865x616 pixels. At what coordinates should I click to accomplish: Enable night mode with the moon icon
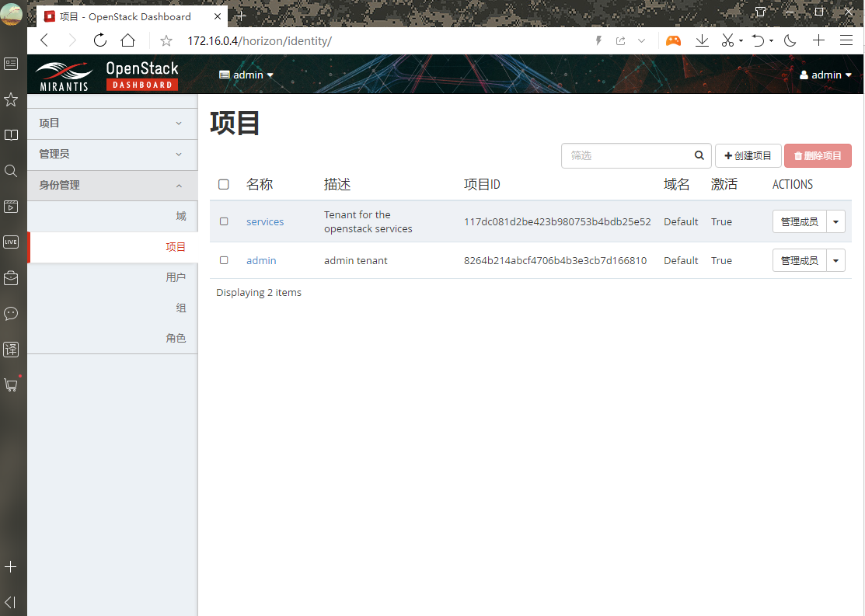[790, 40]
